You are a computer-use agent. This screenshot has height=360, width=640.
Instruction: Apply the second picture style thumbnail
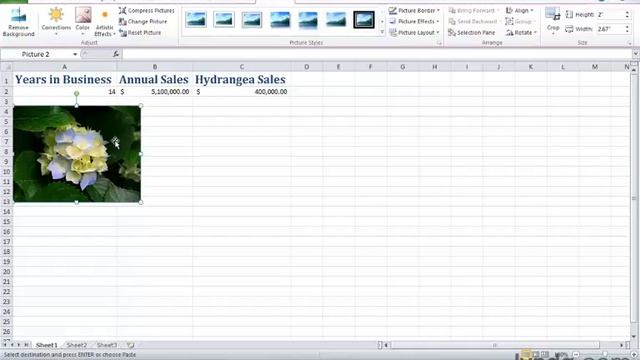[224, 20]
